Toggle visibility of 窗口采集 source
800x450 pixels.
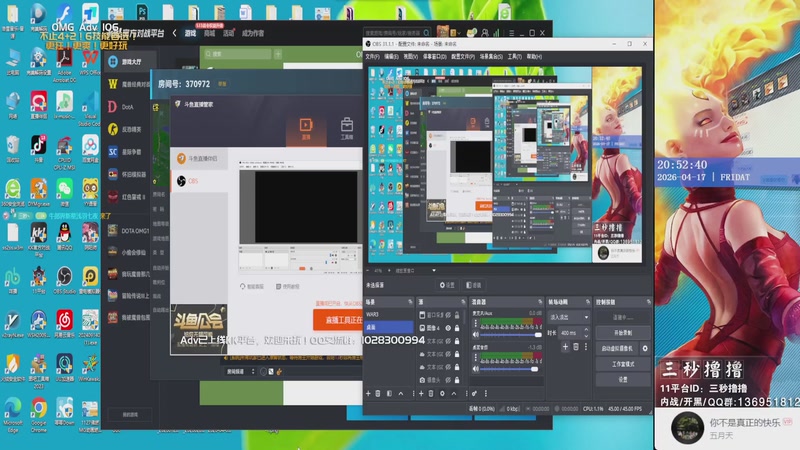tap(448, 315)
